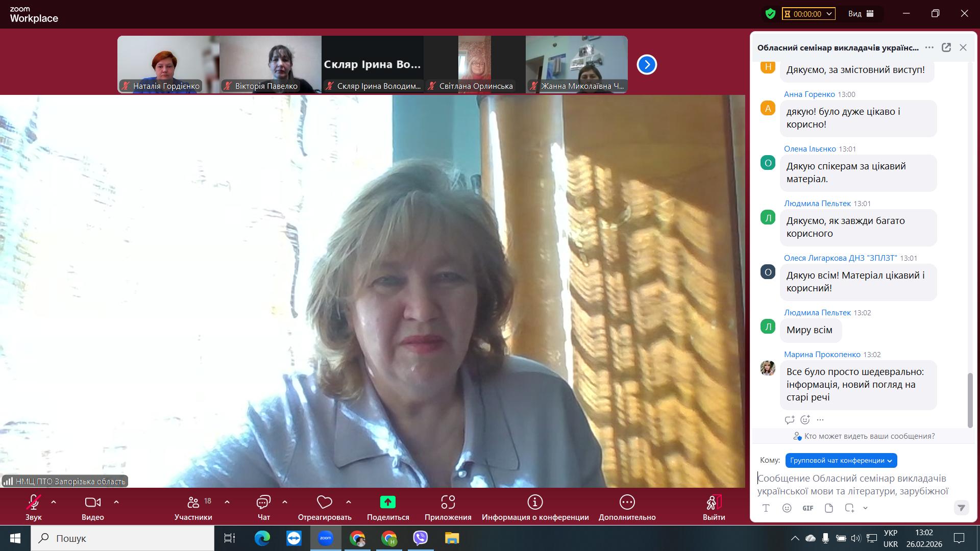
Task: Expand the arrow next to Участники
Action: pos(227,503)
